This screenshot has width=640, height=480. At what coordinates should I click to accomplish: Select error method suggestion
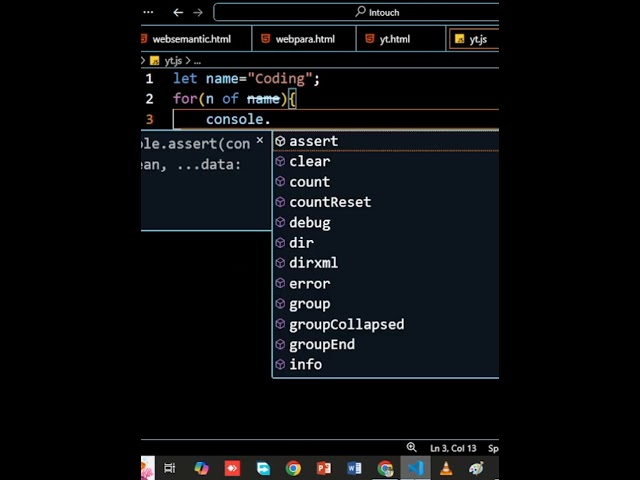pos(386,283)
